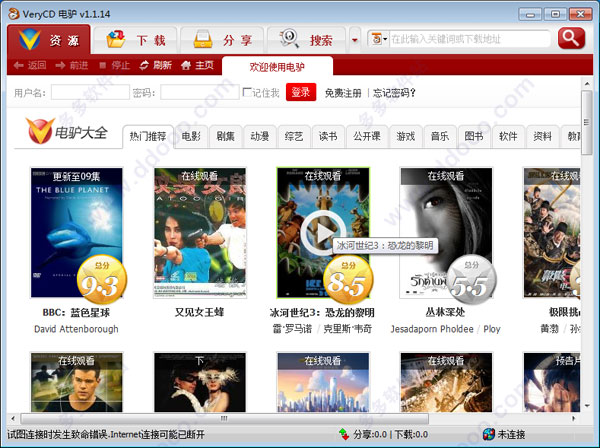This screenshot has height=448, width=600.
Task: Click the VeryCD donkey title bar icon
Action: 14,14
